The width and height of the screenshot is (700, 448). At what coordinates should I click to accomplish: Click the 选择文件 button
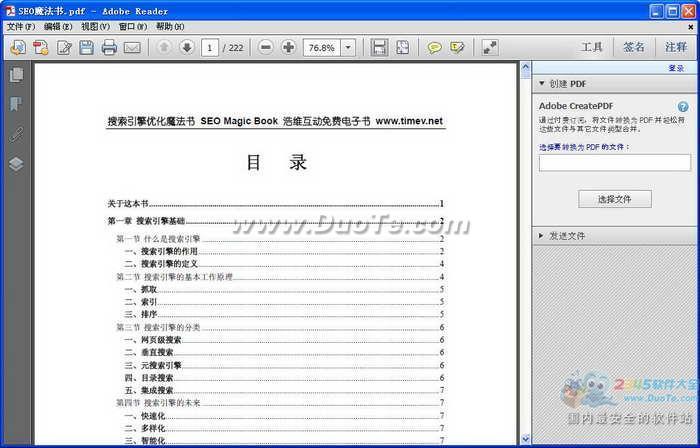coord(614,199)
